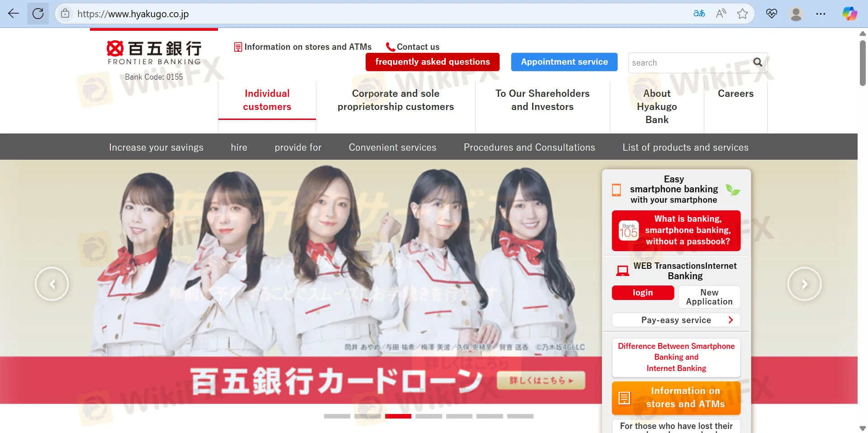Open the translate page icon
Viewport: 868px width, 433px height.
pos(699,14)
